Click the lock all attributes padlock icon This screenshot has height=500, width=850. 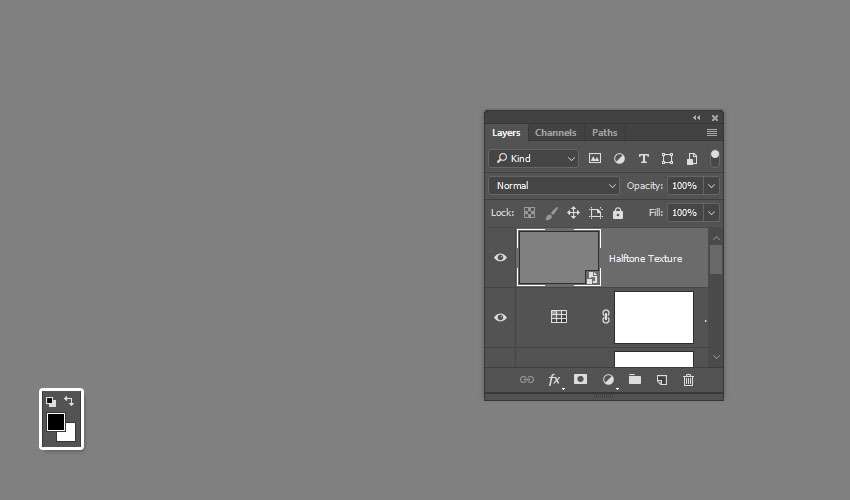(618, 213)
